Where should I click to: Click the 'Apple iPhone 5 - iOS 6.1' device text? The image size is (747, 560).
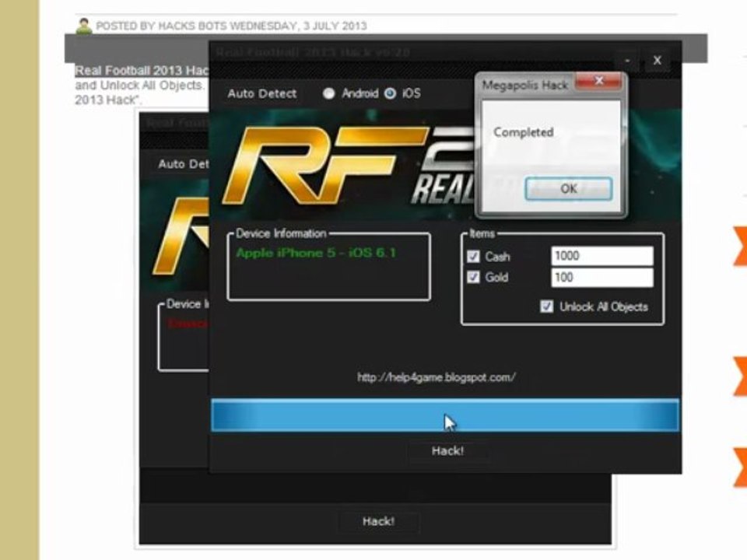(x=316, y=253)
